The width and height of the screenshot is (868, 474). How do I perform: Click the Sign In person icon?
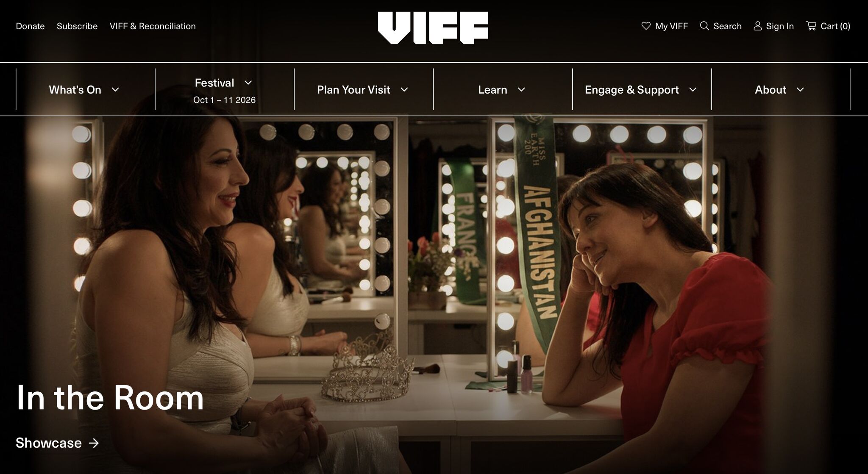[757, 26]
